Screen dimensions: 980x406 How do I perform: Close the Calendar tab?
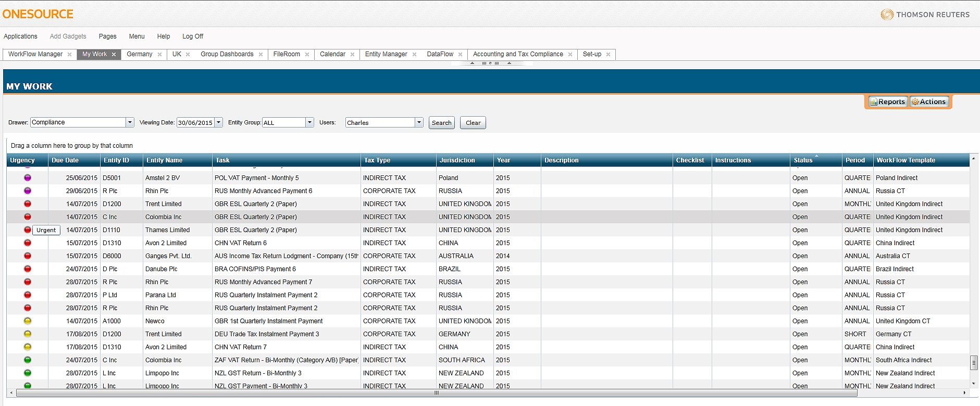[x=352, y=55]
